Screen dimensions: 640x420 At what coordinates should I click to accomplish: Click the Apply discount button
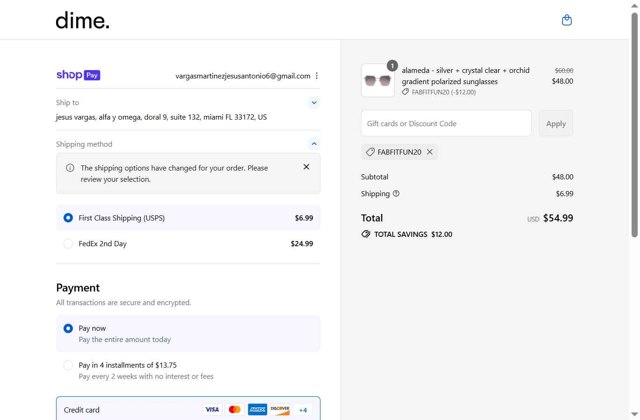click(556, 123)
